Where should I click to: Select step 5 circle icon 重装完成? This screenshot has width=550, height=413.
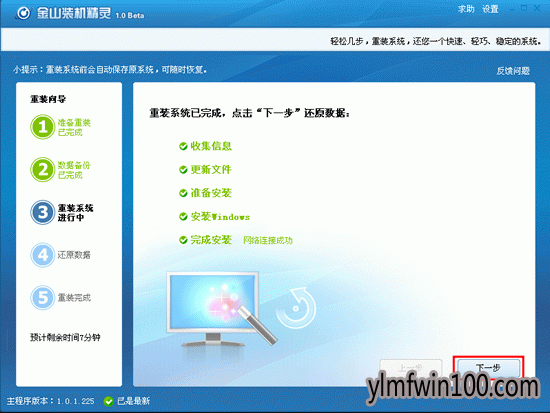click(x=42, y=297)
